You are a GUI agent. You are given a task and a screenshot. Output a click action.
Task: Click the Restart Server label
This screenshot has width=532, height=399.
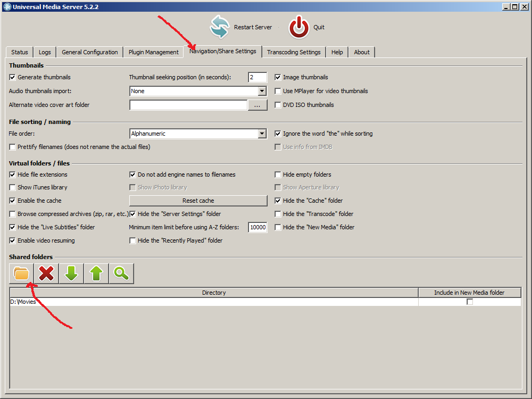click(x=253, y=27)
